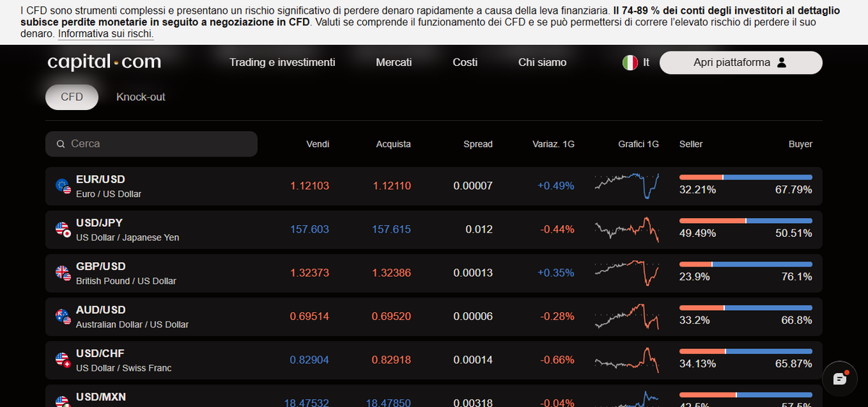Click the EUR/USD currency pair flag icon
Viewport: 868px width, 407px height.
pos(64,186)
